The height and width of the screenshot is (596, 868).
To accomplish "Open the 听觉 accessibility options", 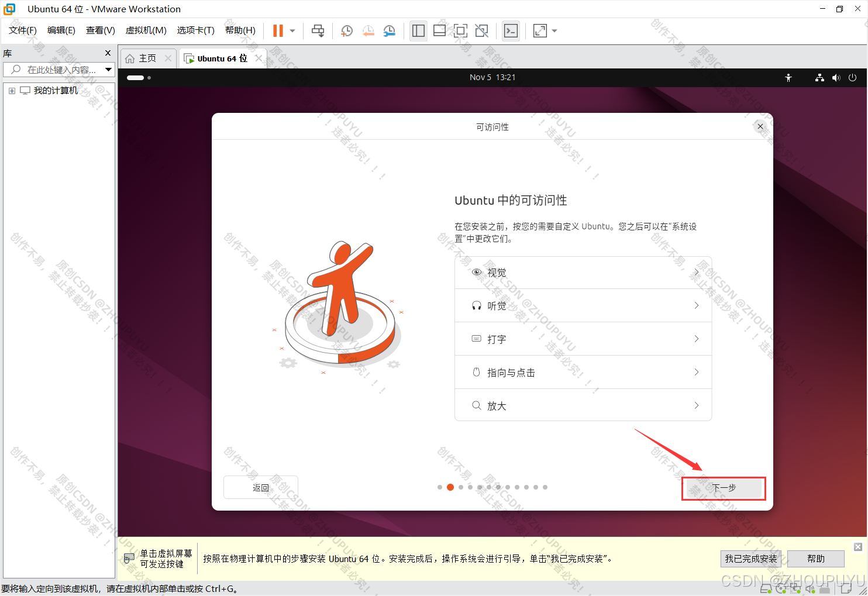I will tap(583, 306).
